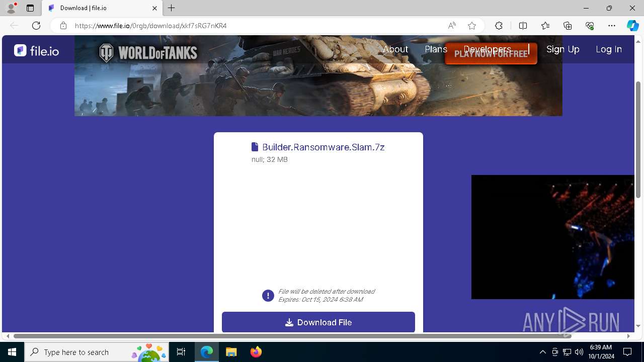This screenshot has width=644, height=362.
Task: Open the Windows Start menu
Action: [x=12, y=352]
